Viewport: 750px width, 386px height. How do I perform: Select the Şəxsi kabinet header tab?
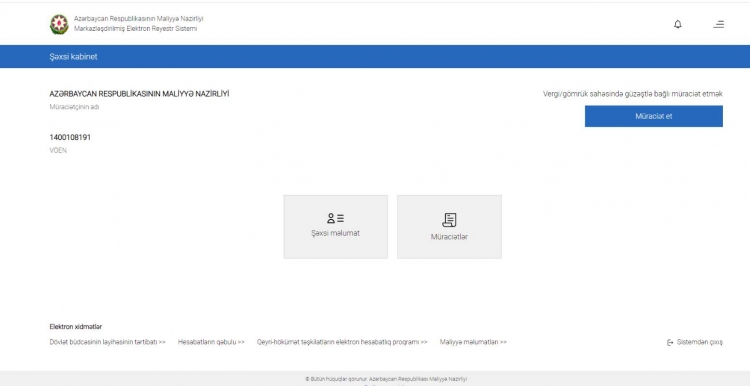click(73, 56)
